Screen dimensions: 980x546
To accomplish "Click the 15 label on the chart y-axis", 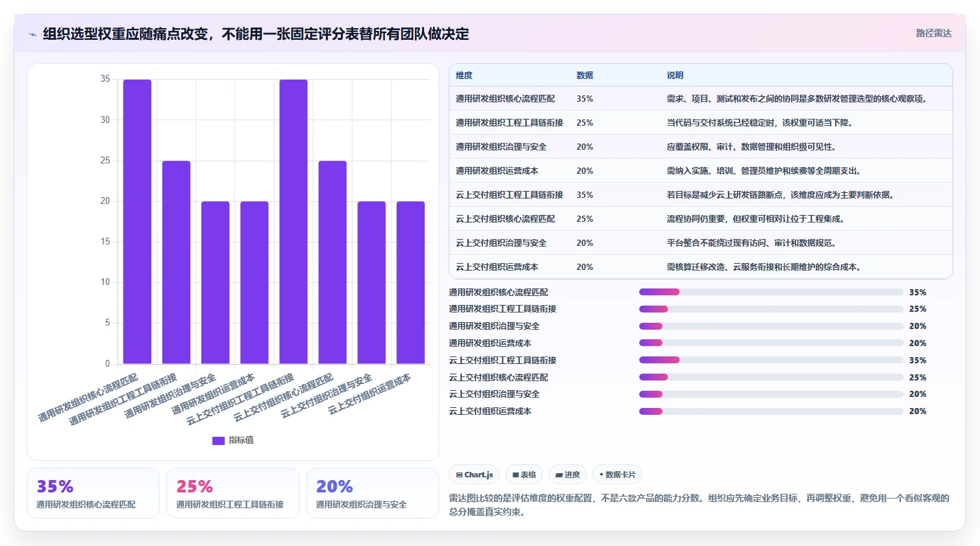I will pos(105,242).
